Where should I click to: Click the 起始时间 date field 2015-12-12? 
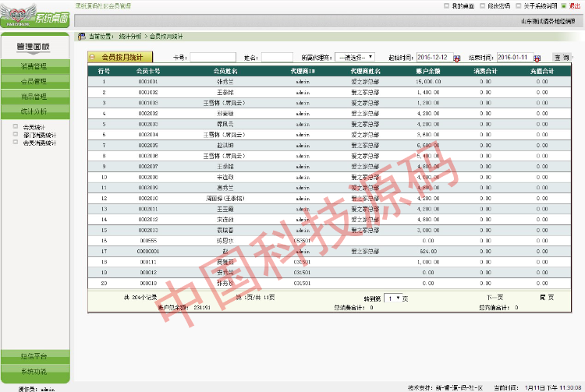coord(434,58)
